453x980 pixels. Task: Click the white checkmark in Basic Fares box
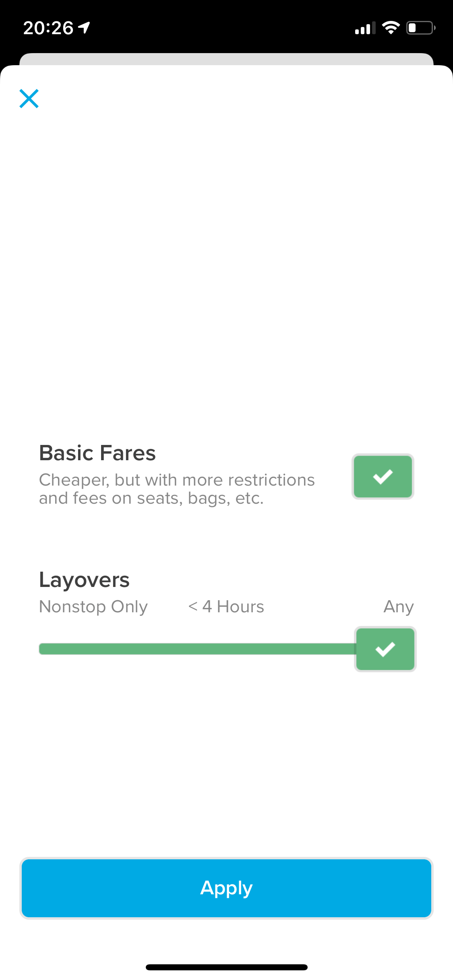pos(383,477)
